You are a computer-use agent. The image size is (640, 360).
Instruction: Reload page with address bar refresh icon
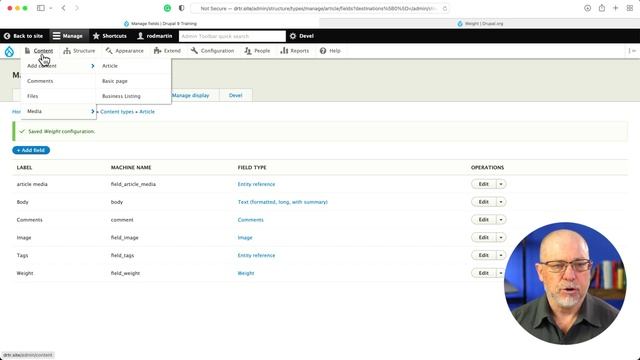444,8
